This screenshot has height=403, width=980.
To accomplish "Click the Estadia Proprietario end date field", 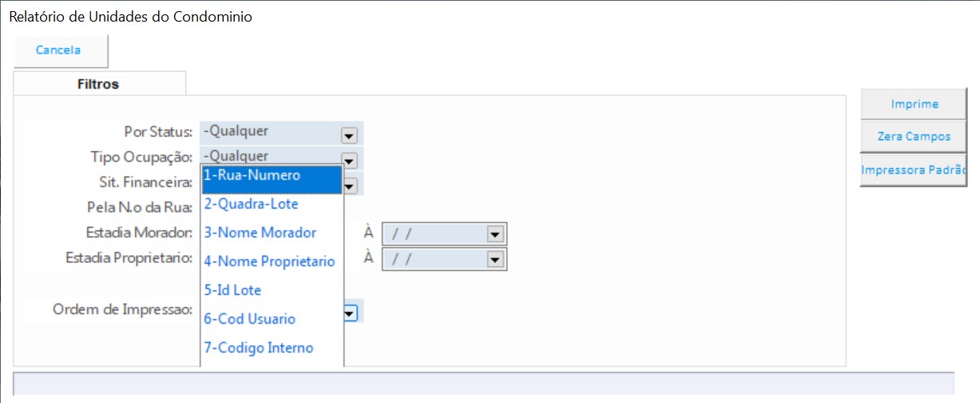I will click(x=435, y=260).
